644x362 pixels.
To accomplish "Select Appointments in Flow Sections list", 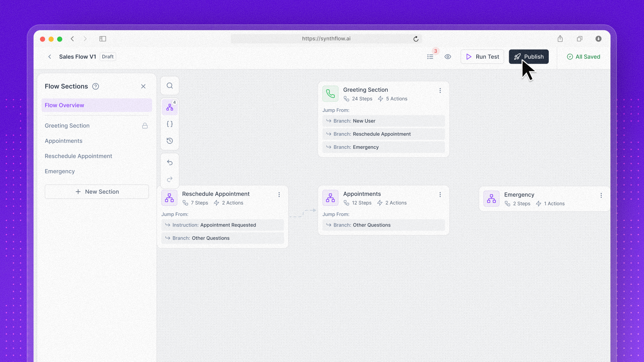I will click(64, 141).
